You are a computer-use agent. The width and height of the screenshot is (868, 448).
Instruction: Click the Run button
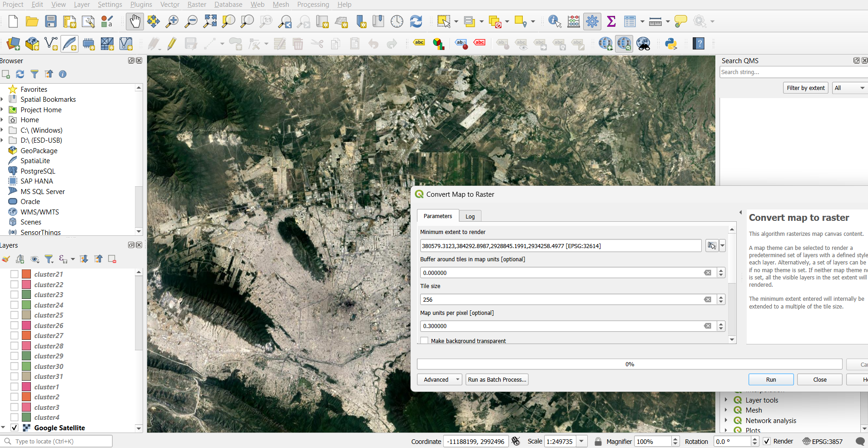[x=771, y=379]
